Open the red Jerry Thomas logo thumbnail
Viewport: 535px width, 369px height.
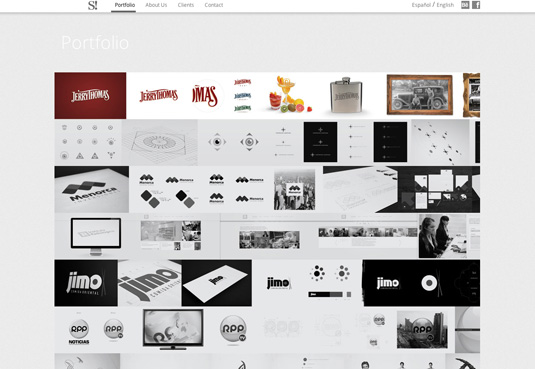point(90,96)
